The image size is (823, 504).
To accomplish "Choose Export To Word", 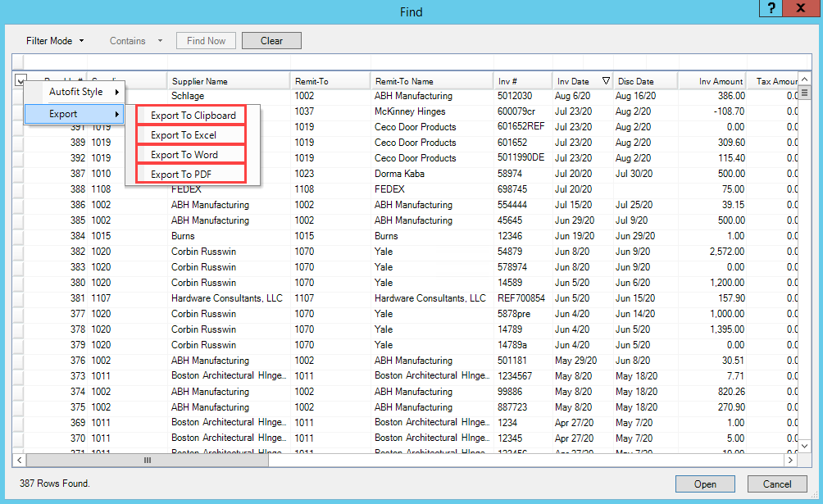I will [191, 154].
